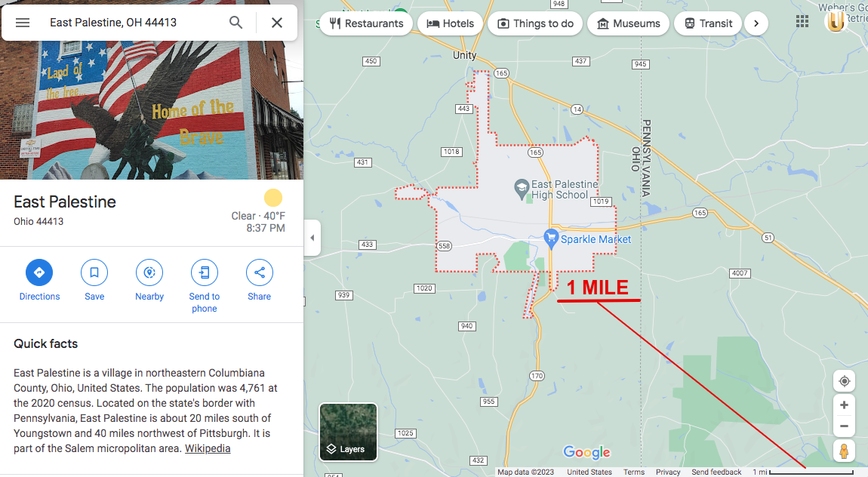The width and height of the screenshot is (868, 477).
Task: Collapse the side panel arrow
Action: pos(312,238)
